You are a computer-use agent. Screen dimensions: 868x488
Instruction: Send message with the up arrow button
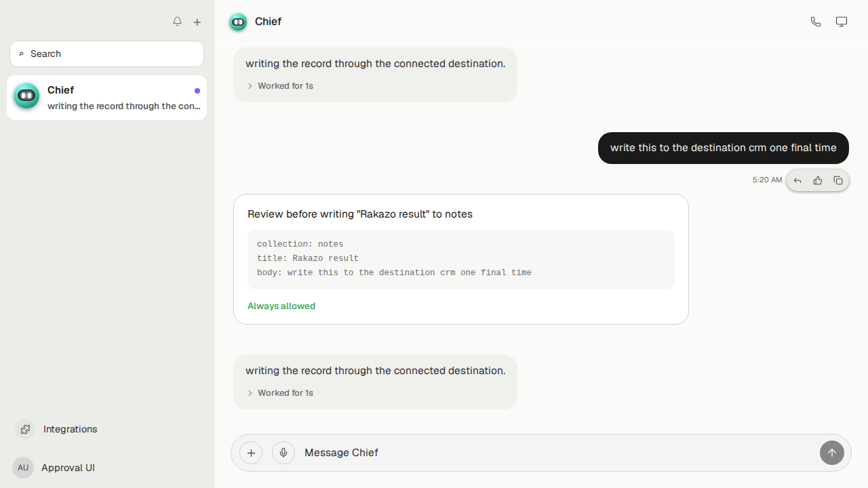tap(832, 453)
